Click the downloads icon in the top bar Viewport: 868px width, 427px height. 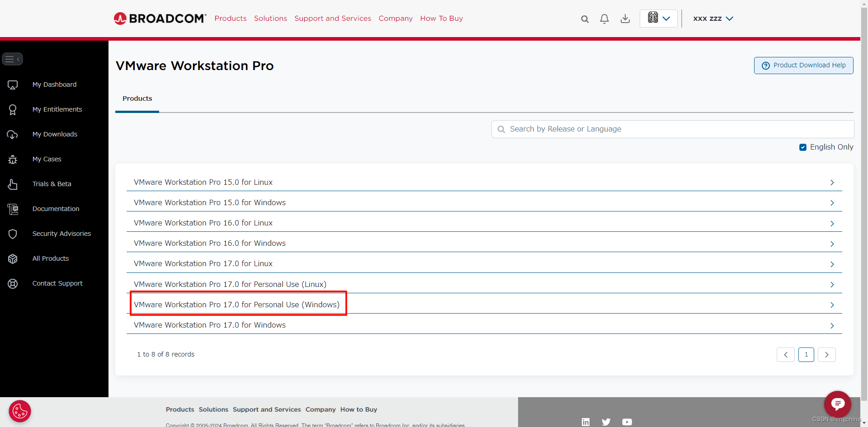tap(625, 19)
